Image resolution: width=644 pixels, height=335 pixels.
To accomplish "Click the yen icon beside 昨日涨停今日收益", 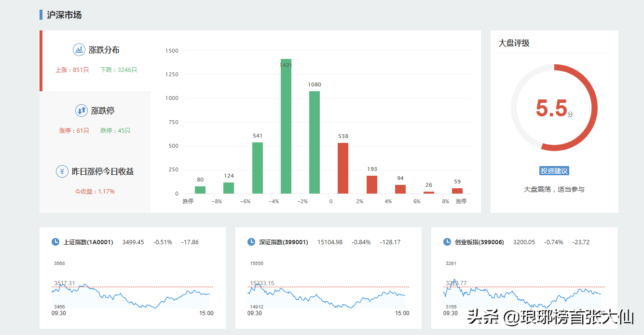I will click(x=62, y=171).
